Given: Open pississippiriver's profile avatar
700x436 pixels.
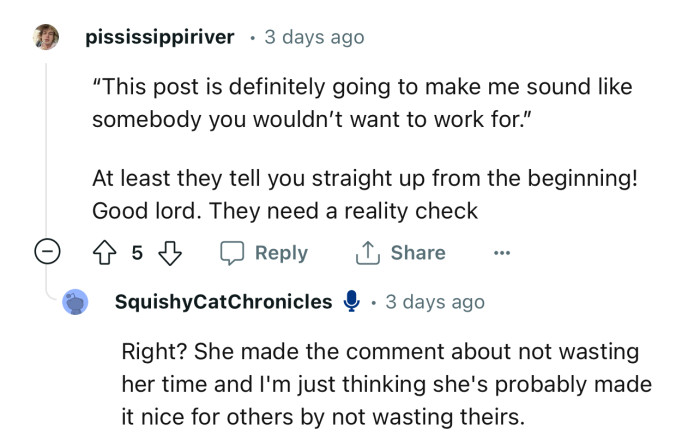Looking at the screenshot, I should click(x=46, y=37).
